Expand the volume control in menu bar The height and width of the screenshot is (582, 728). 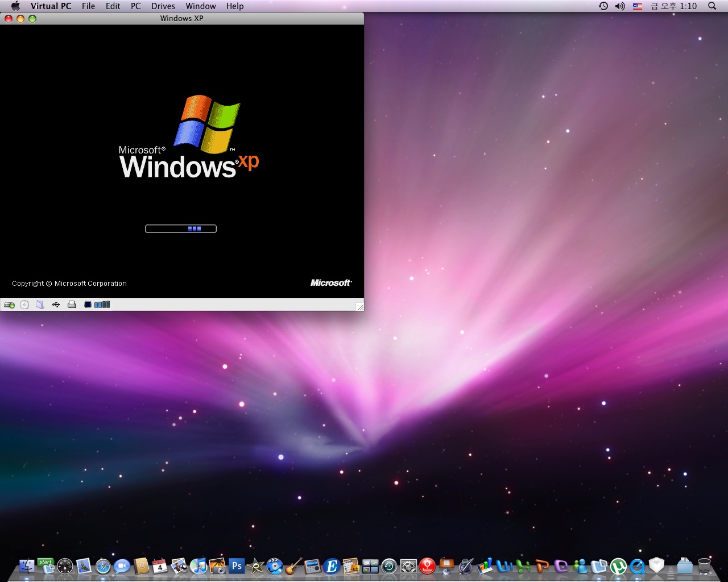620,6
